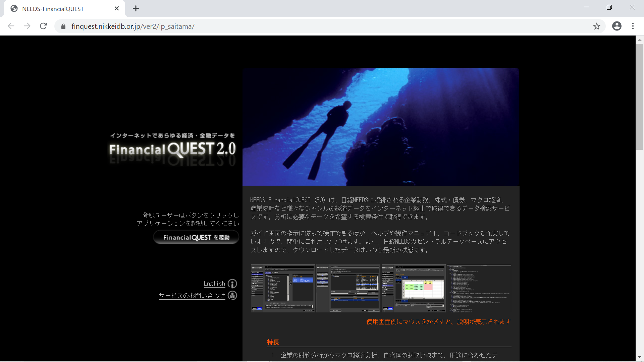Click the scrollbar down arrow
The height and width of the screenshot is (362, 644).
click(640, 357)
